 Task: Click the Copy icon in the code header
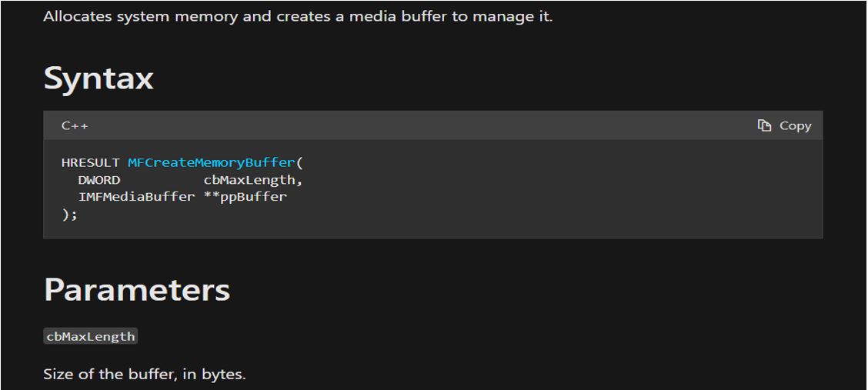[x=764, y=125]
